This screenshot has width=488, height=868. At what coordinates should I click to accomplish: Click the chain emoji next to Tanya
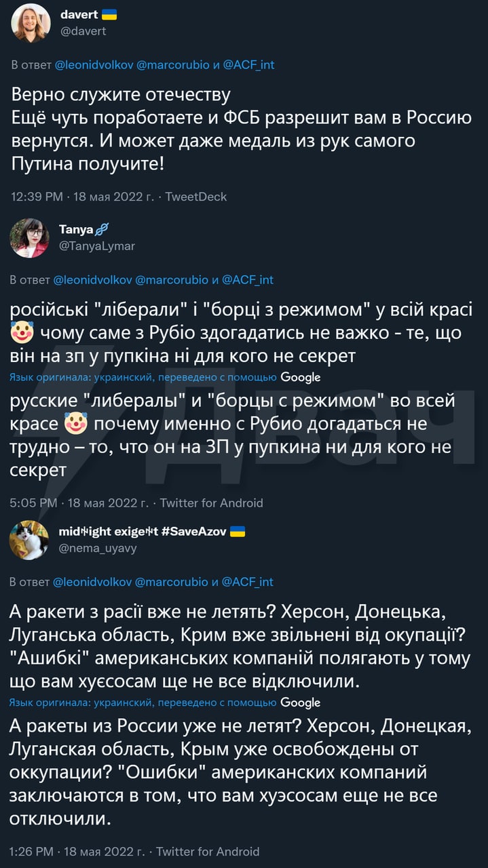tap(105, 231)
